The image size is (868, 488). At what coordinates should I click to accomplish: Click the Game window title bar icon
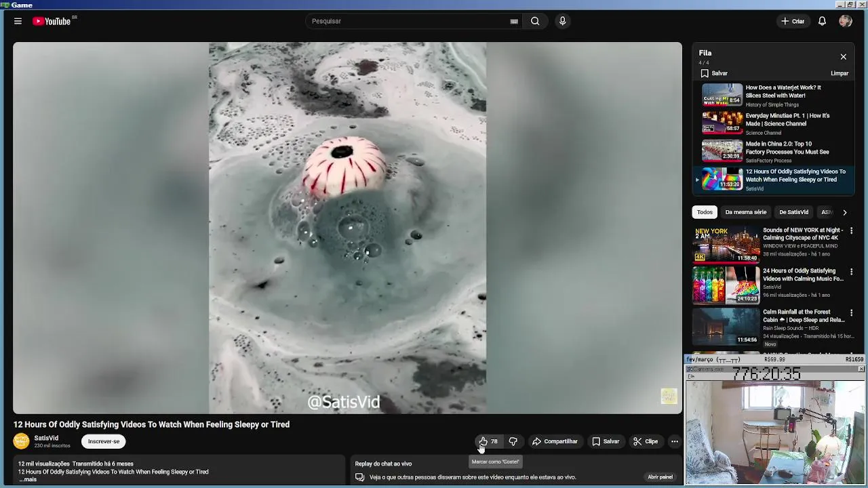5,5
